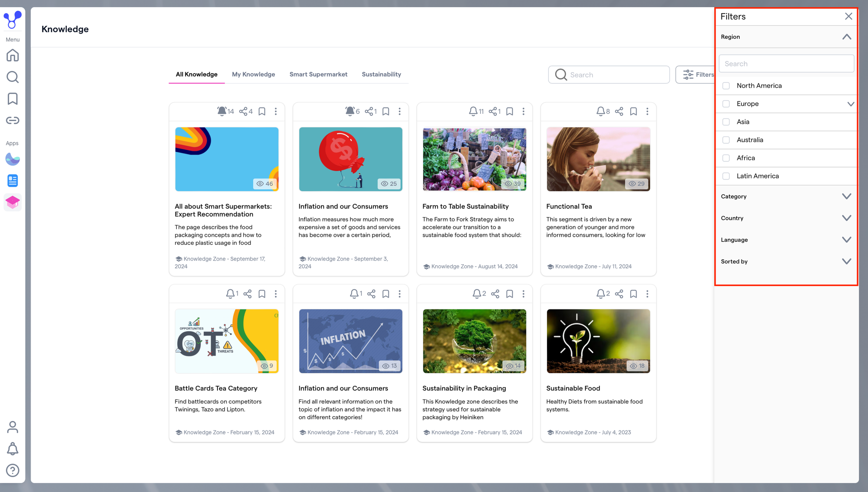
Task: Close the Filters panel
Action: (849, 16)
